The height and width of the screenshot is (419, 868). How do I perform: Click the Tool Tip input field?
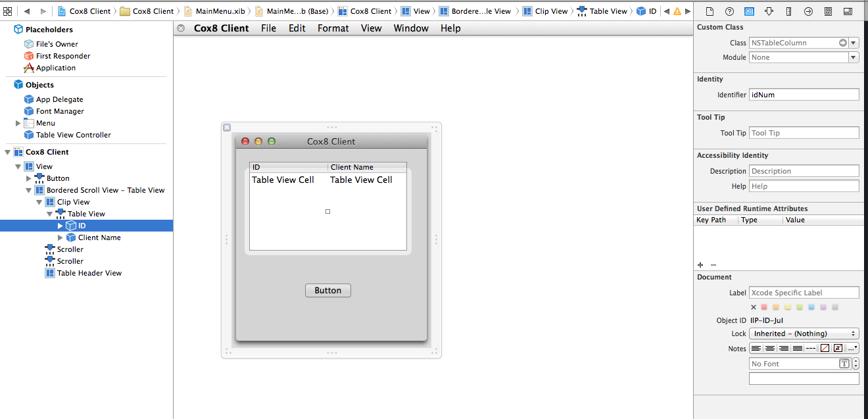click(x=804, y=133)
